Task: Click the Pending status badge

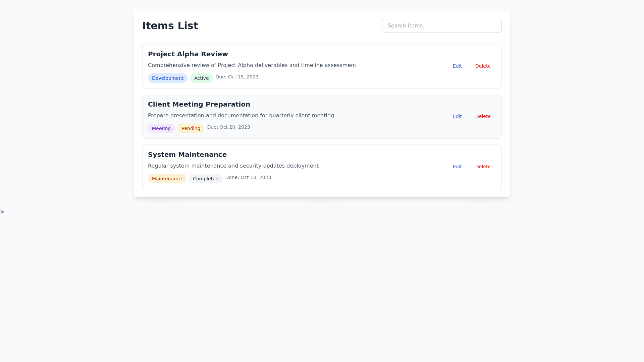Action: (x=191, y=128)
